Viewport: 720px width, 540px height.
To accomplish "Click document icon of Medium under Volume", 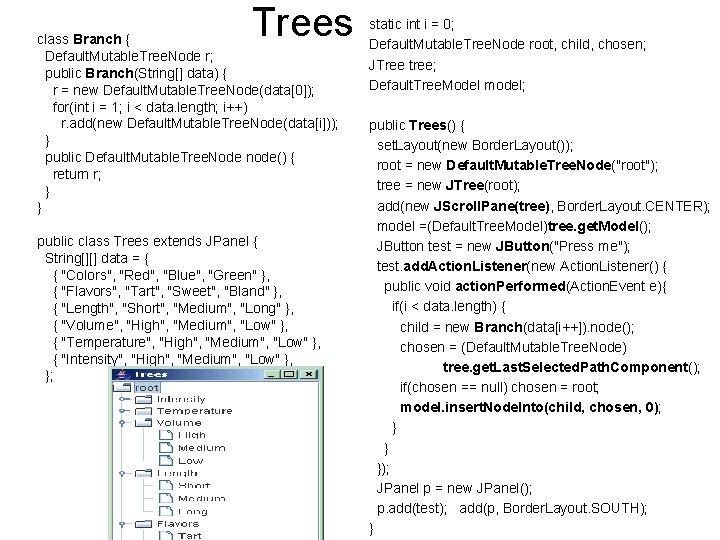I will [x=166, y=447].
